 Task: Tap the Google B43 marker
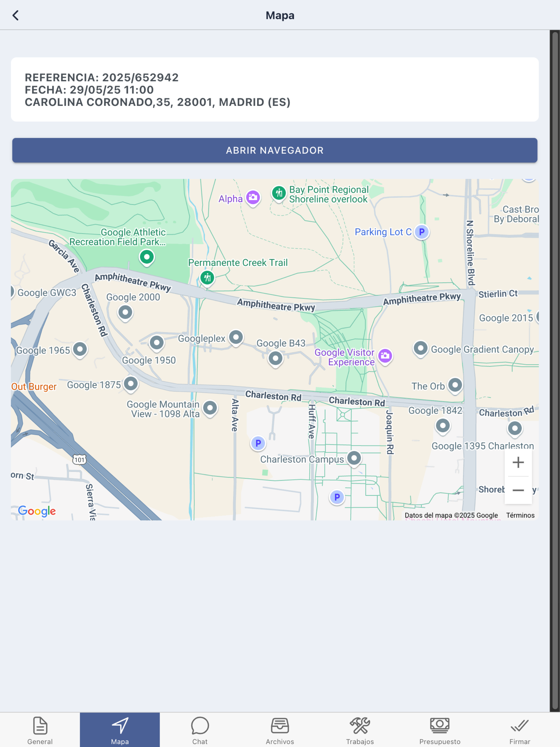click(276, 359)
